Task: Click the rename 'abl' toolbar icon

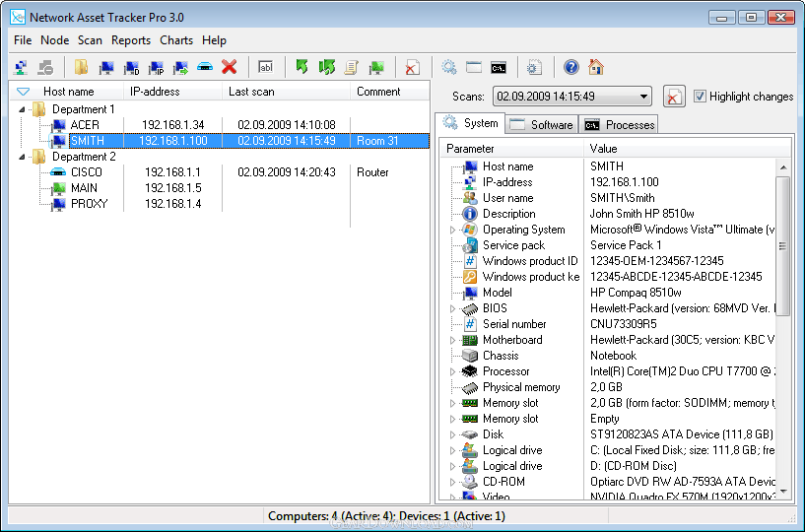Action: pyautogui.click(x=265, y=67)
